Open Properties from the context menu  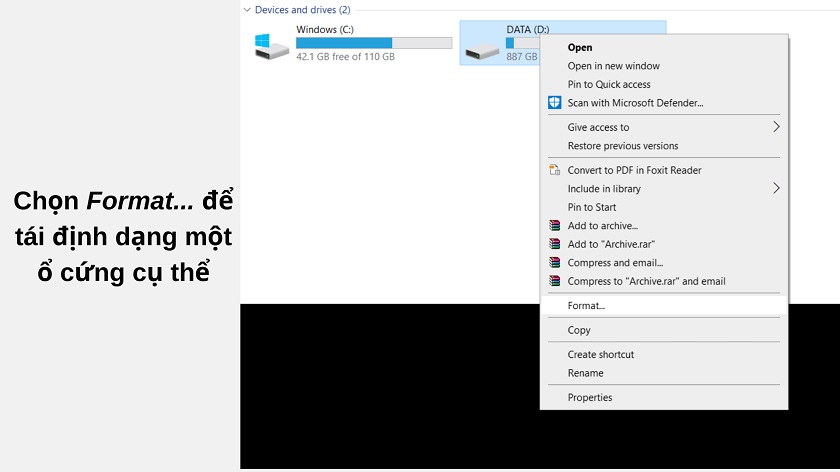click(664, 398)
